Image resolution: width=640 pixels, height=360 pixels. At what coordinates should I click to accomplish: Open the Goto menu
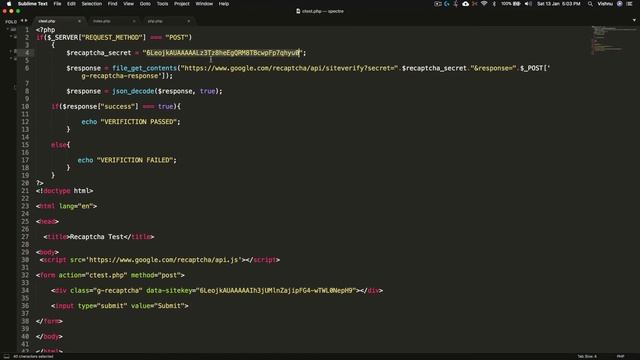145,4
